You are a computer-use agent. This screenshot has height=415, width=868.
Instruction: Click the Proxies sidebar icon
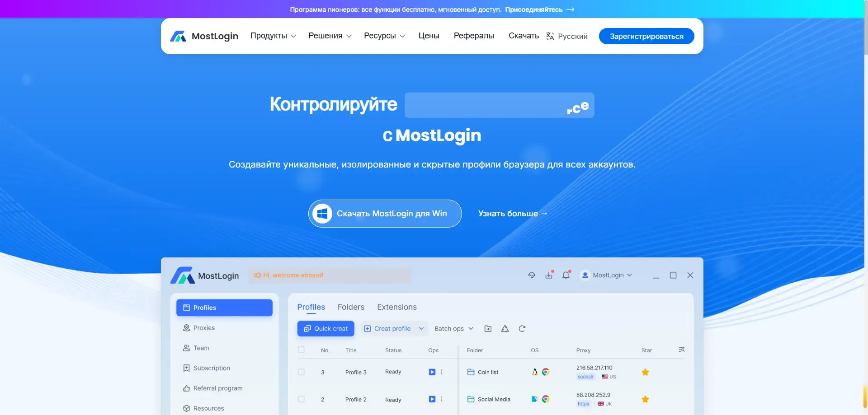pos(186,328)
